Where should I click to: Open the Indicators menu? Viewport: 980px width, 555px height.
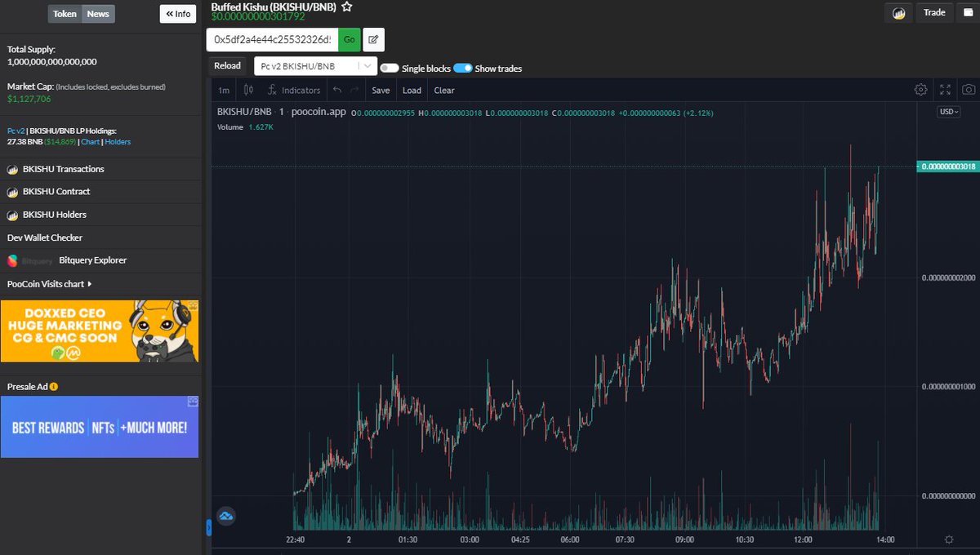click(x=294, y=91)
